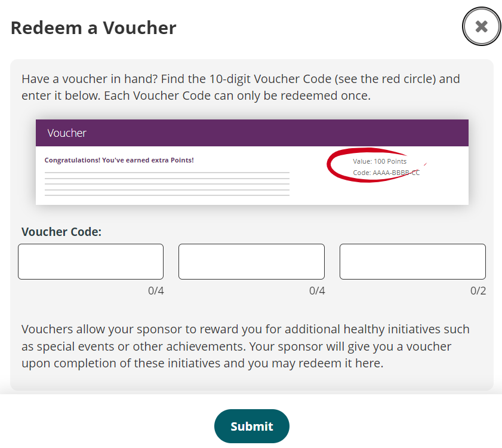Click the Value: 100 Points text
The image size is (502, 448).
click(380, 161)
